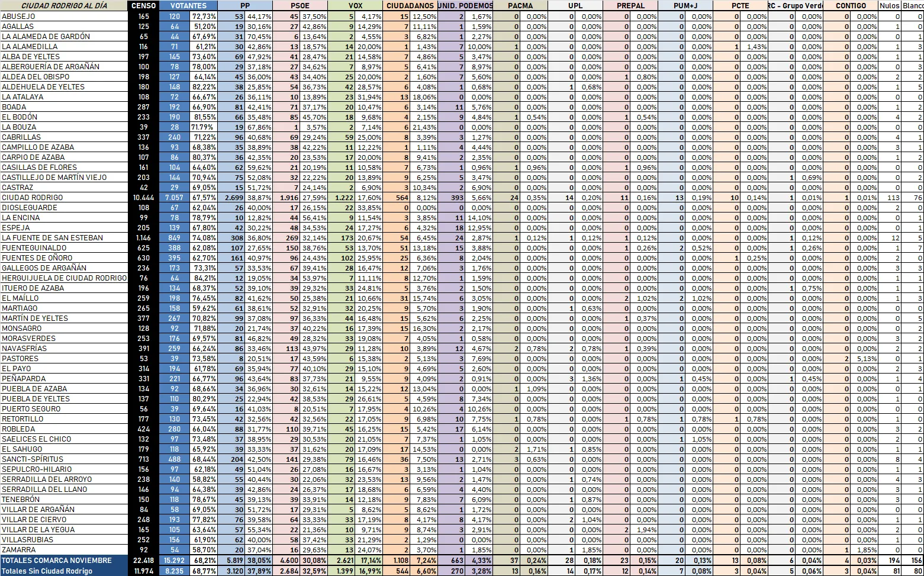Select the UNID. PODEMOS header cell

tap(465, 5)
